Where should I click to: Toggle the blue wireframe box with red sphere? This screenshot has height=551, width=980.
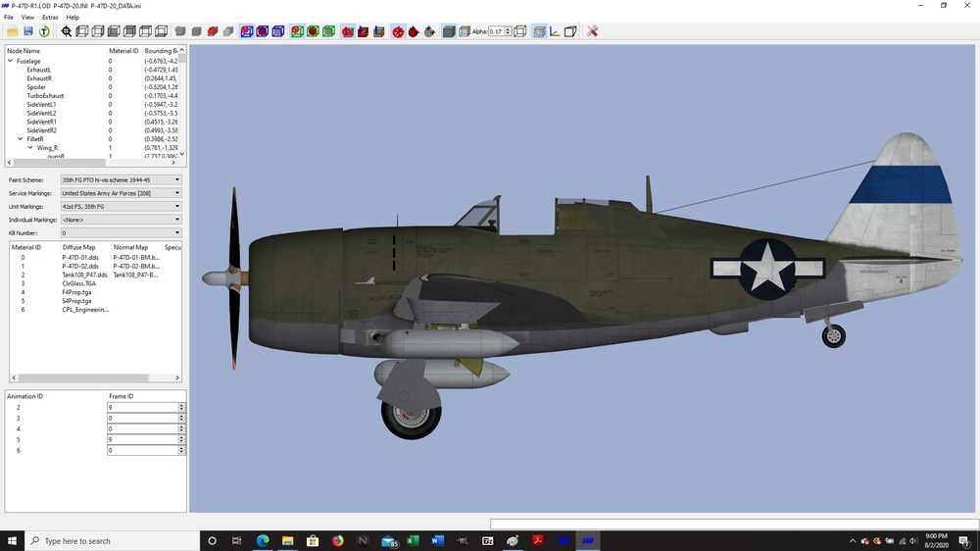[247, 31]
